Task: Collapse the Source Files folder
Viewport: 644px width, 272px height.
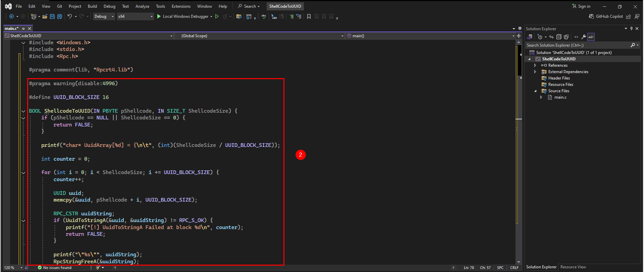Action: click(x=535, y=91)
